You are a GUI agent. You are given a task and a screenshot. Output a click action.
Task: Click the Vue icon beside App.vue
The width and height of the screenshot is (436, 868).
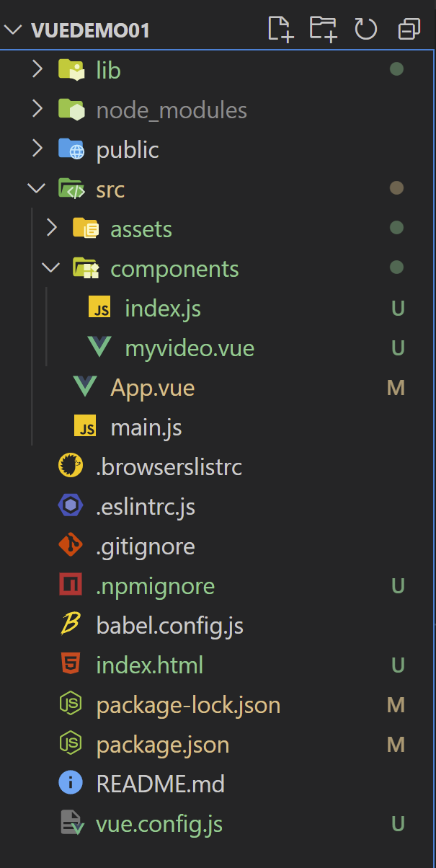click(x=85, y=388)
